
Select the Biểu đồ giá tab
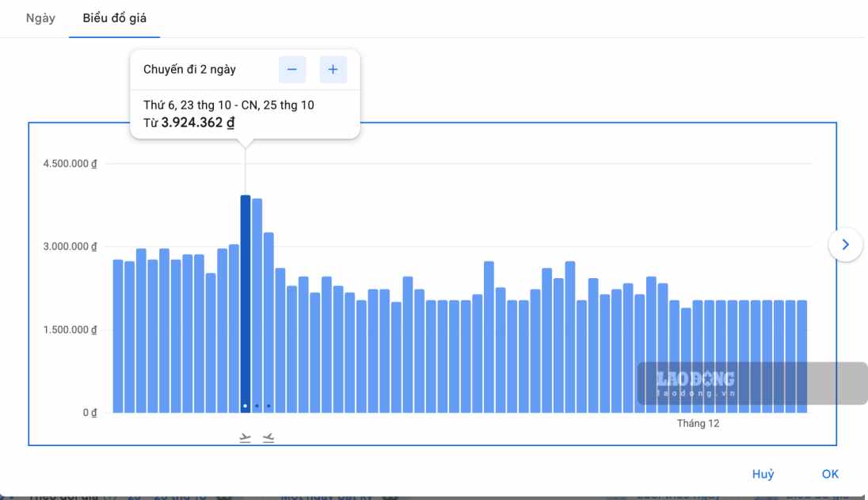(115, 18)
